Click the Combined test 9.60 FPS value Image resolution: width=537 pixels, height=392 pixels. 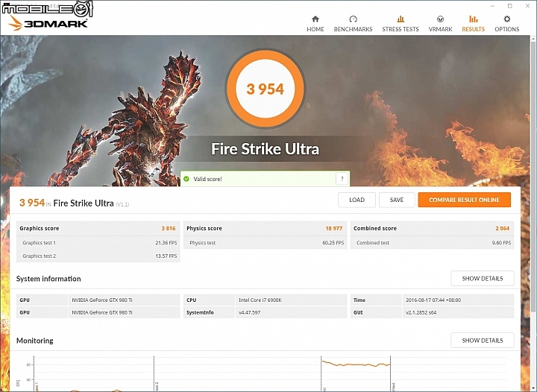[x=501, y=242]
